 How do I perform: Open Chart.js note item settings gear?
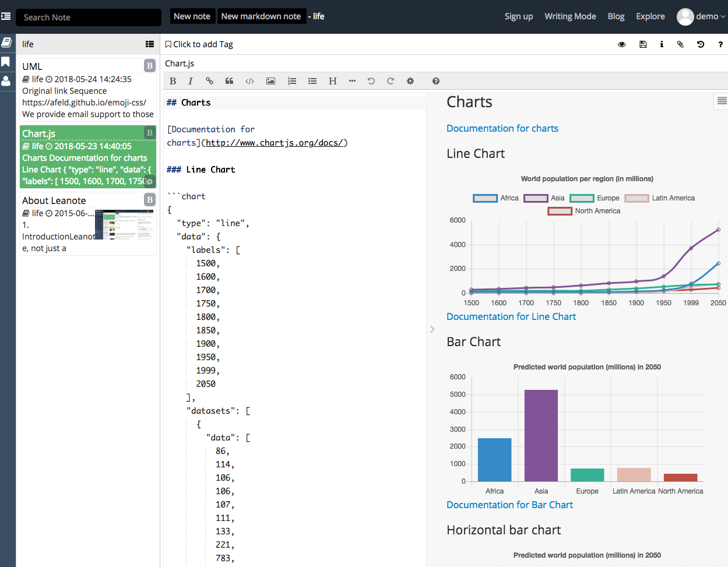click(150, 182)
